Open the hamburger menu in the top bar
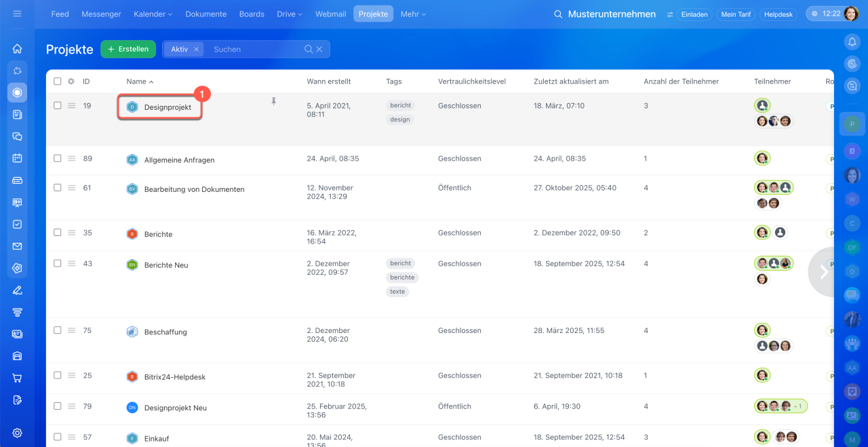 point(17,14)
